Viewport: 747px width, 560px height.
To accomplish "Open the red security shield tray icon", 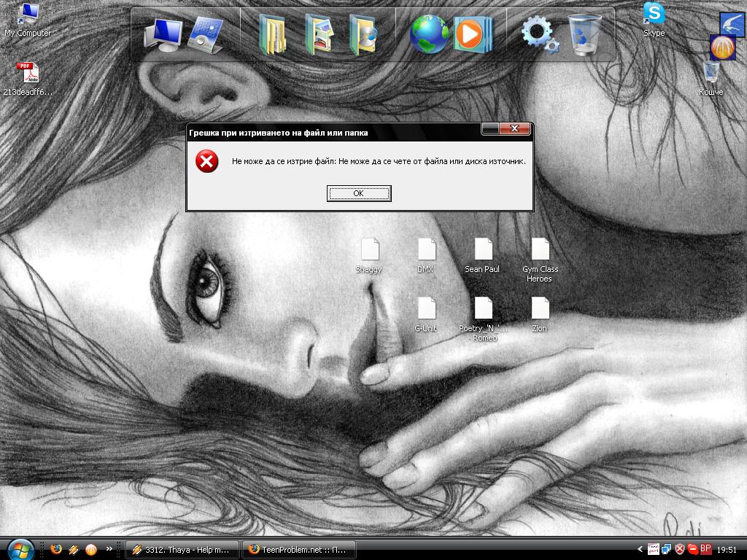I will [x=680, y=550].
